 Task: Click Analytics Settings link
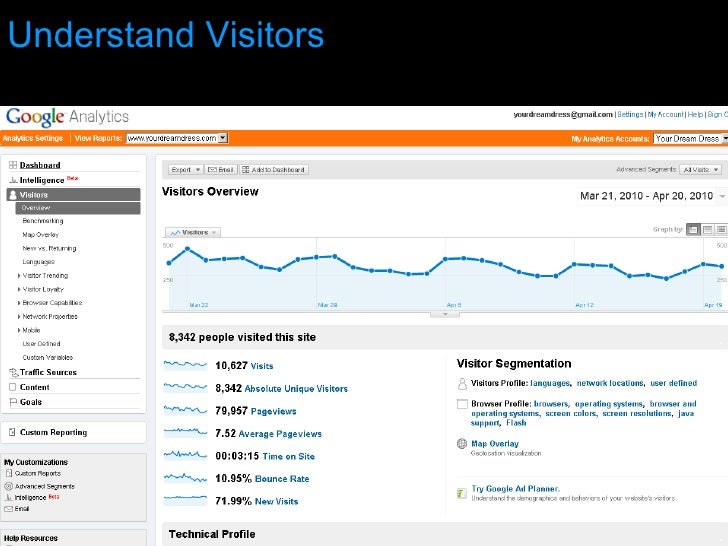coord(32,138)
